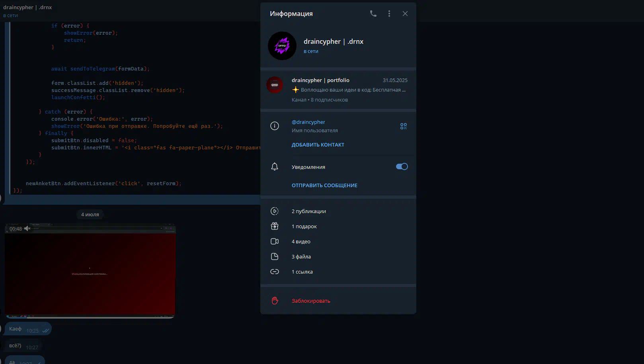This screenshot has height=364, width=644.
Task: Start a voice call with draincypher
Action: coord(373,14)
